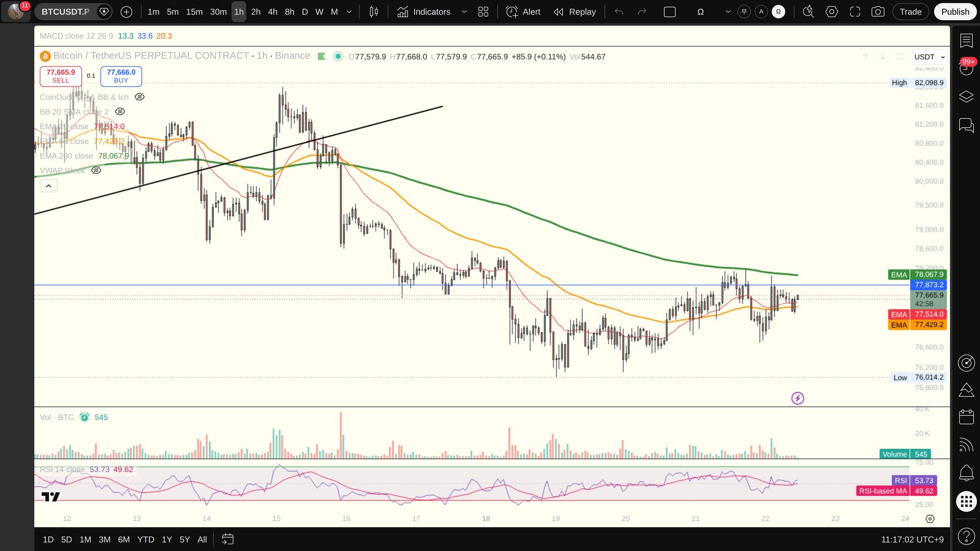This screenshot has height=551, width=980.
Task: Click the SELL 77,665.9 button
Action: [x=61, y=76]
